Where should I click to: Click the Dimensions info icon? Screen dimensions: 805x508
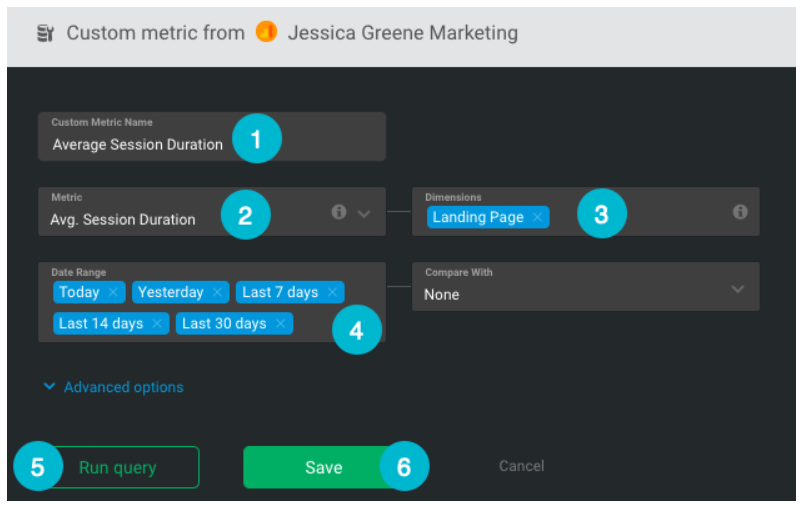point(740,212)
